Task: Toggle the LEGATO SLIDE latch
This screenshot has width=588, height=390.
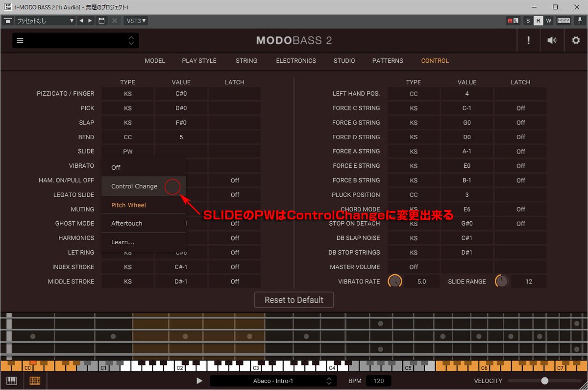Action: point(235,195)
